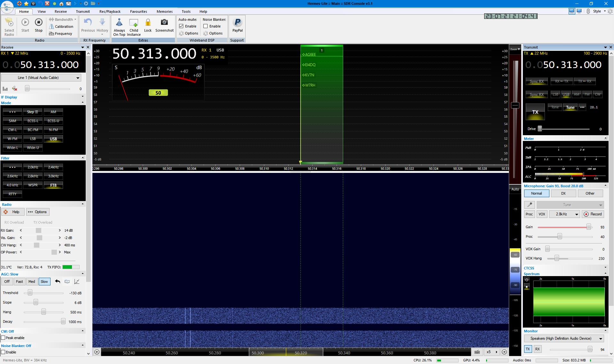Click the Lock padlock icon

tap(148, 22)
